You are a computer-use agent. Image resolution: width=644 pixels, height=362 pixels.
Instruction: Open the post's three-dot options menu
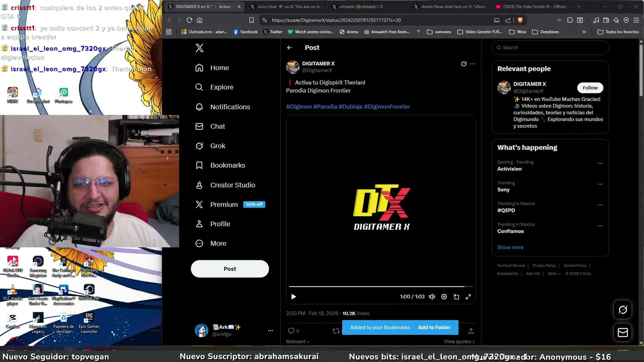(472, 64)
